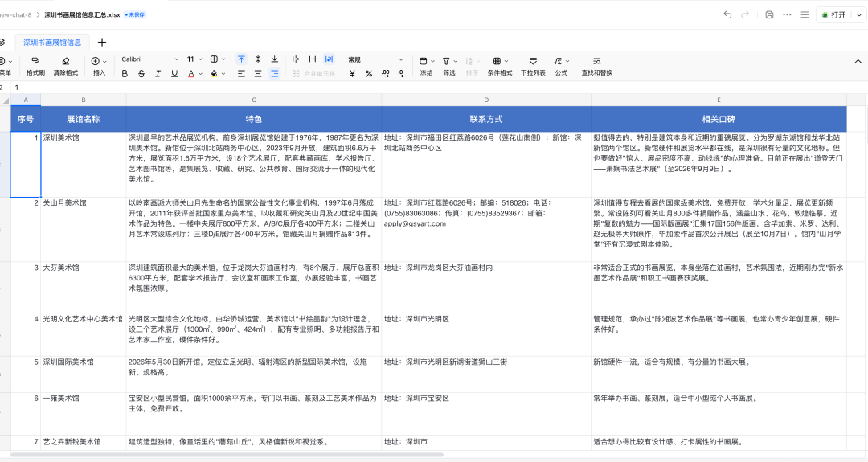The width and height of the screenshot is (868, 462).
Task: Switch to the 深圳书画展馆信息 sheet tab
Action: tap(52, 42)
